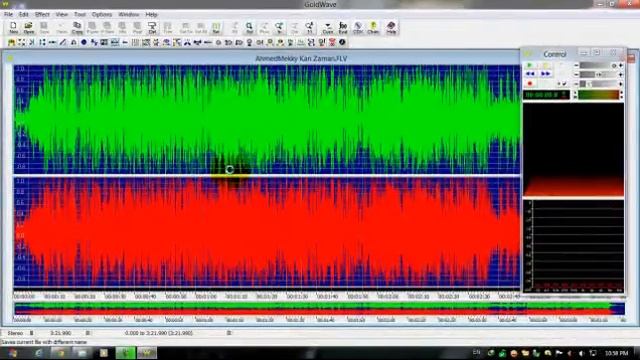Click Fast Forward in the Control window
Image resolution: width=640 pixels, height=360 pixels.
pos(546,74)
